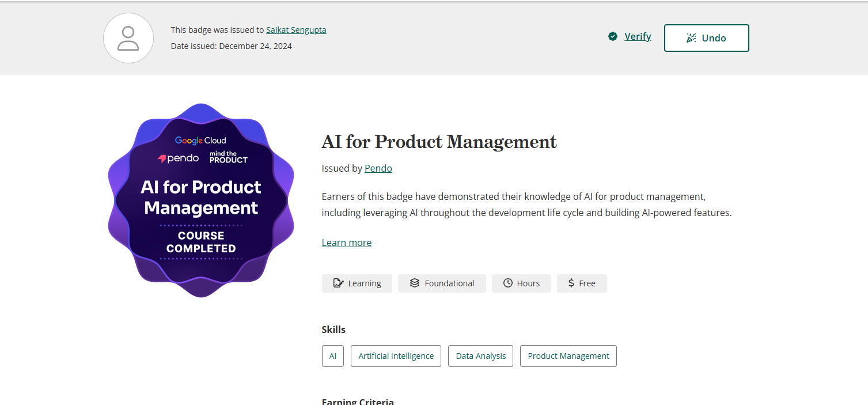Click the Verify link
Viewport: 868px width, 405px height.
[638, 36]
